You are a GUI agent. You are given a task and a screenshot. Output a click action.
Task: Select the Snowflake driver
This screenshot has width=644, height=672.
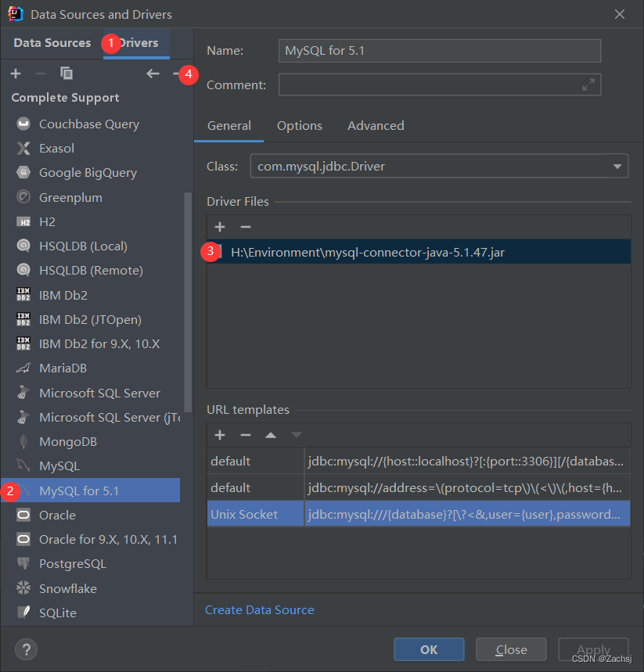click(x=91, y=589)
